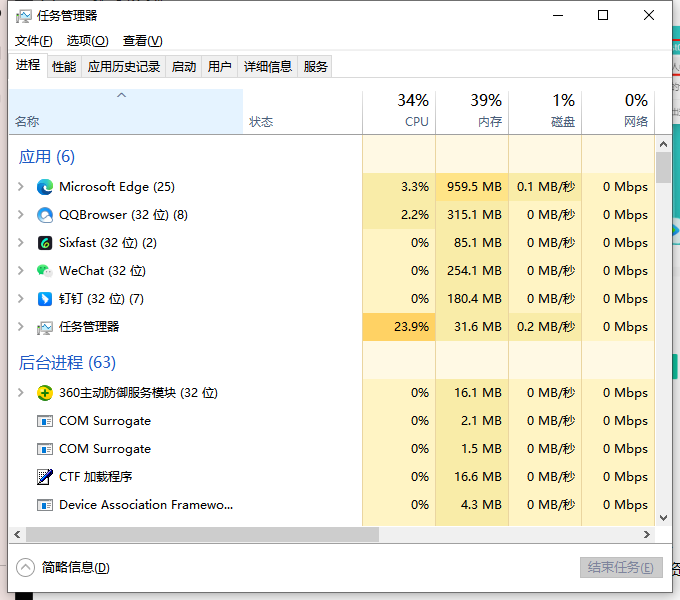Open the 文件(F) menu
Screen dimensions: 680x600
click(x=33, y=41)
